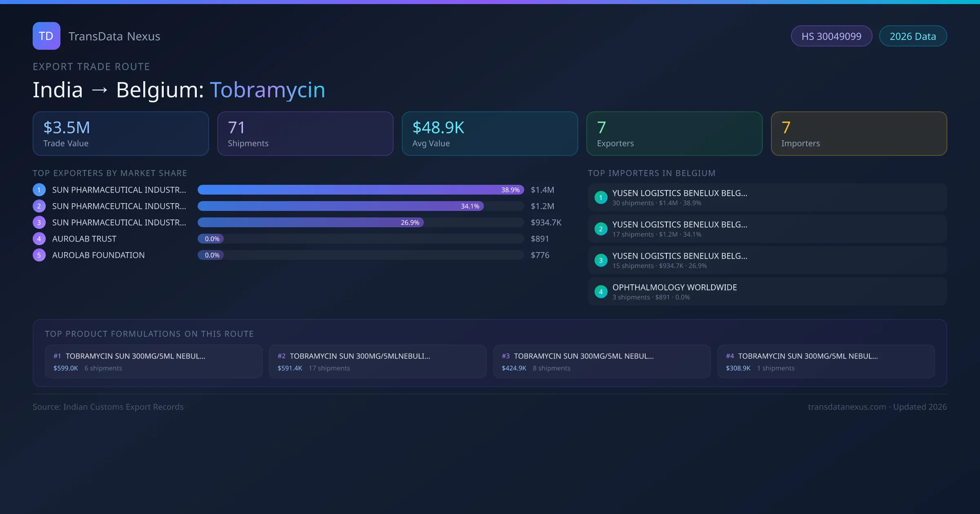980x514 pixels.
Task: Open the $3.5M Trade Value card
Action: click(120, 133)
